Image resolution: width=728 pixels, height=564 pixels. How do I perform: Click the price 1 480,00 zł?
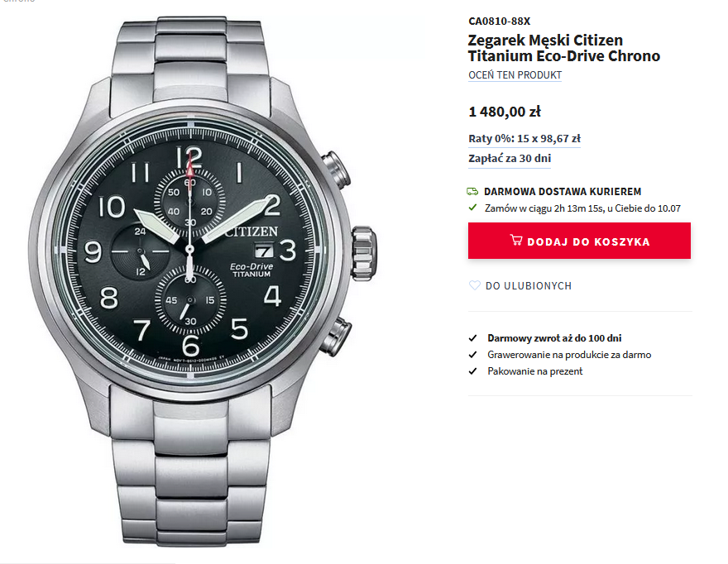(505, 112)
